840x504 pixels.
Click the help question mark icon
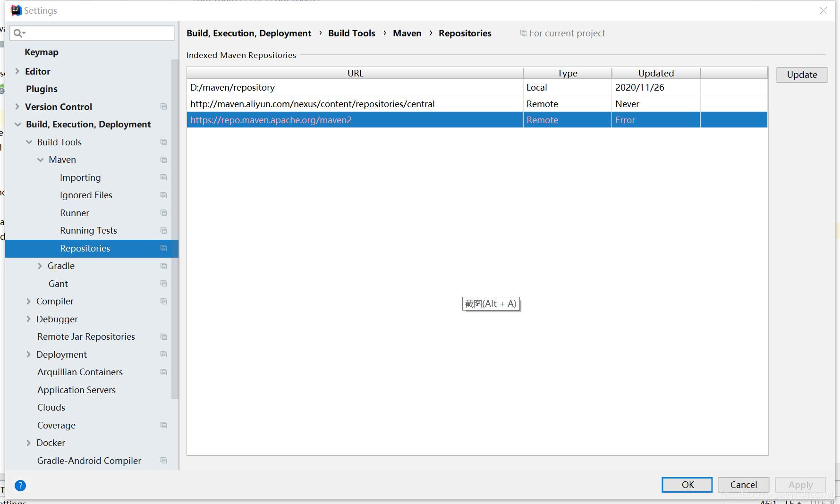click(x=20, y=485)
